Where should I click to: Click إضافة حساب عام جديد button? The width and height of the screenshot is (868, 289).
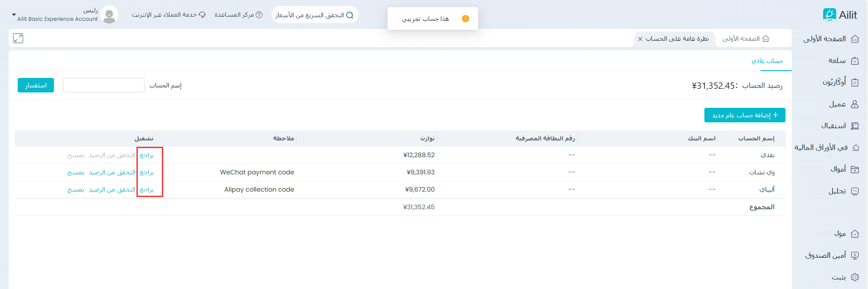point(745,115)
